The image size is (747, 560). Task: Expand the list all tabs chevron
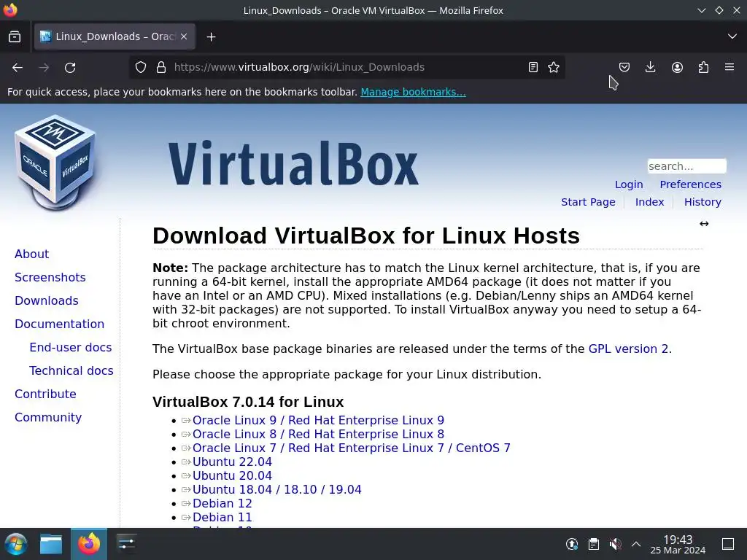coord(732,36)
